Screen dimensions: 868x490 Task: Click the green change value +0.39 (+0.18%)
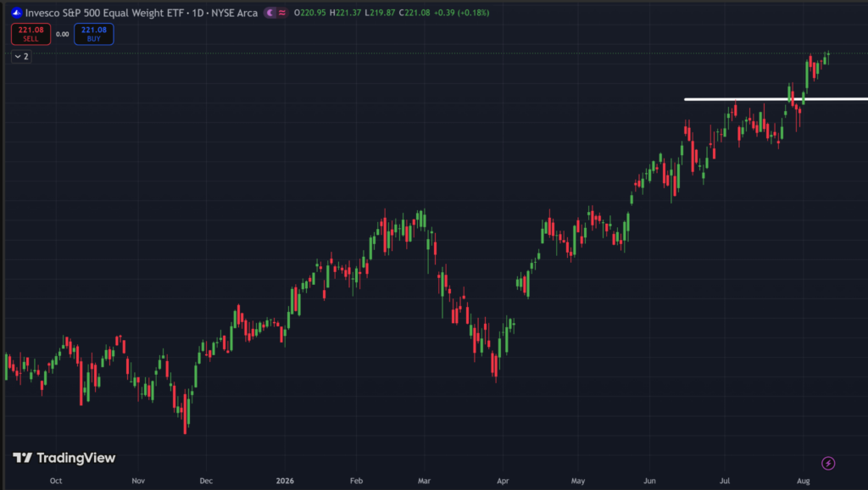462,13
